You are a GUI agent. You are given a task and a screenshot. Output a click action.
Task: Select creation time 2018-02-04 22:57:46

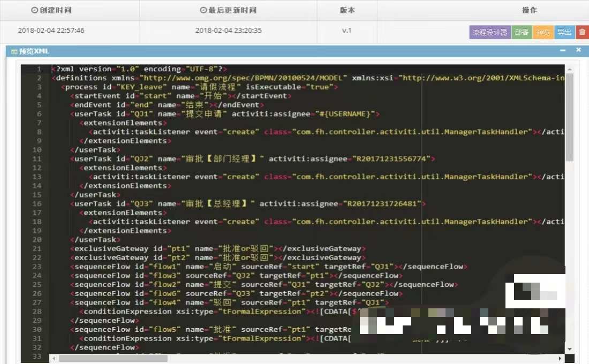click(x=51, y=31)
